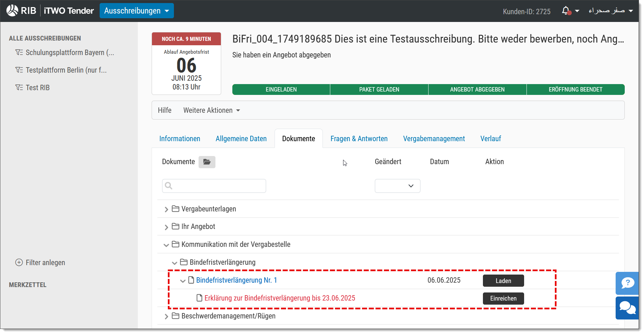
Task: Click the Laden button
Action: 503,281
